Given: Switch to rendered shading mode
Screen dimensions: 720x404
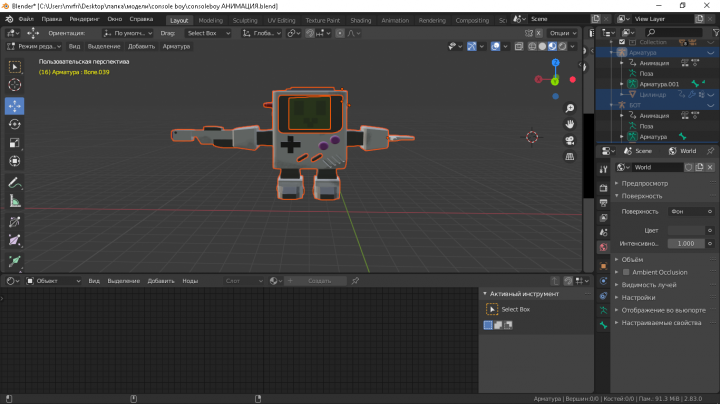Looking at the screenshot, I should coord(562,46).
